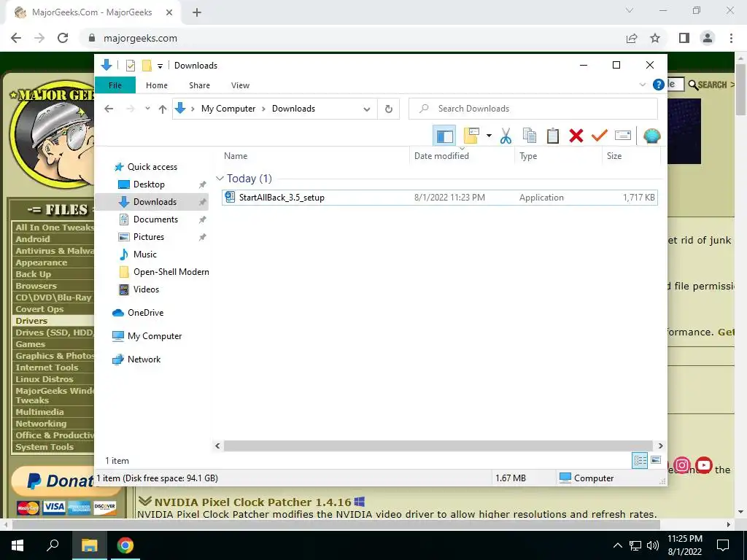
Task: Open Videos in the navigation pane
Action: [146, 289]
